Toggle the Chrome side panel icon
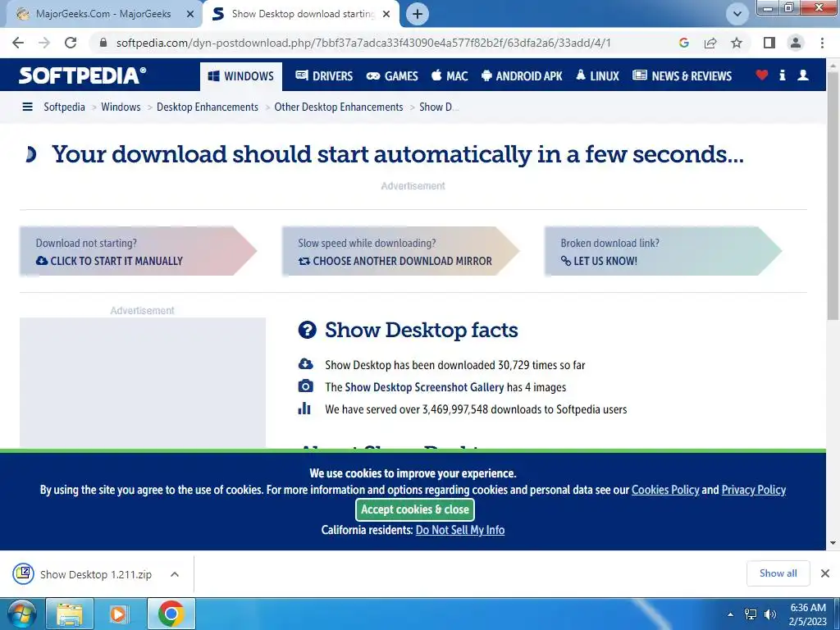 (x=769, y=43)
